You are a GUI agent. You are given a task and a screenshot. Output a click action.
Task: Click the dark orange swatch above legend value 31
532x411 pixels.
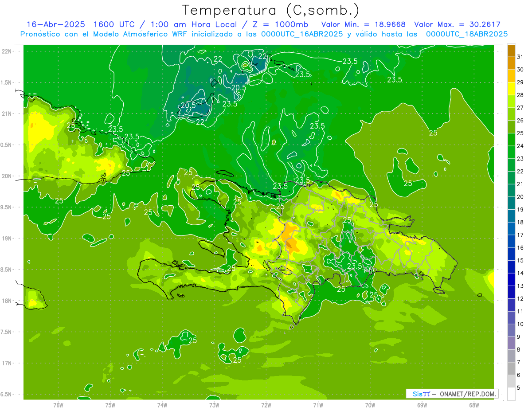(x=511, y=51)
